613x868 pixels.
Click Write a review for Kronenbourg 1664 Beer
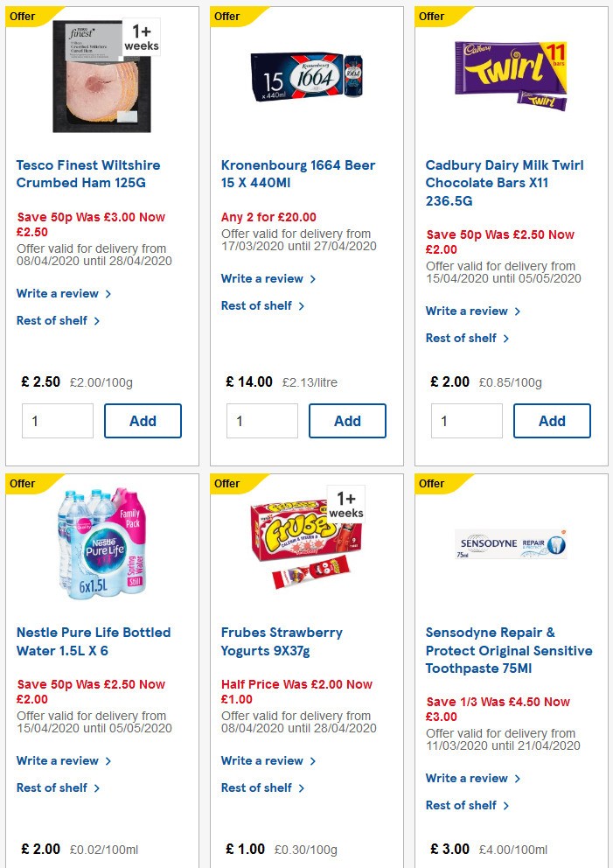pyautogui.click(x=261, y=278)
